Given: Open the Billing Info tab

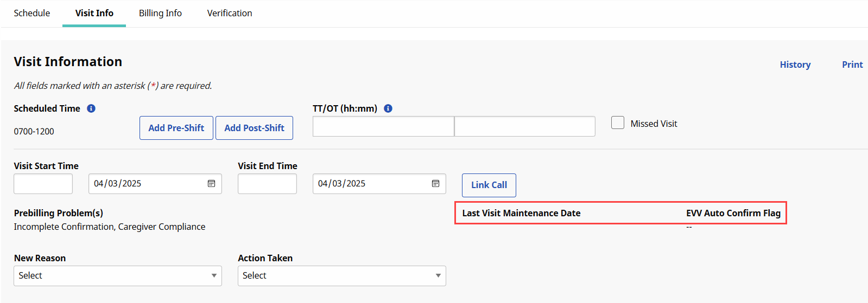Looking at the screenshot, I should 160,13.
